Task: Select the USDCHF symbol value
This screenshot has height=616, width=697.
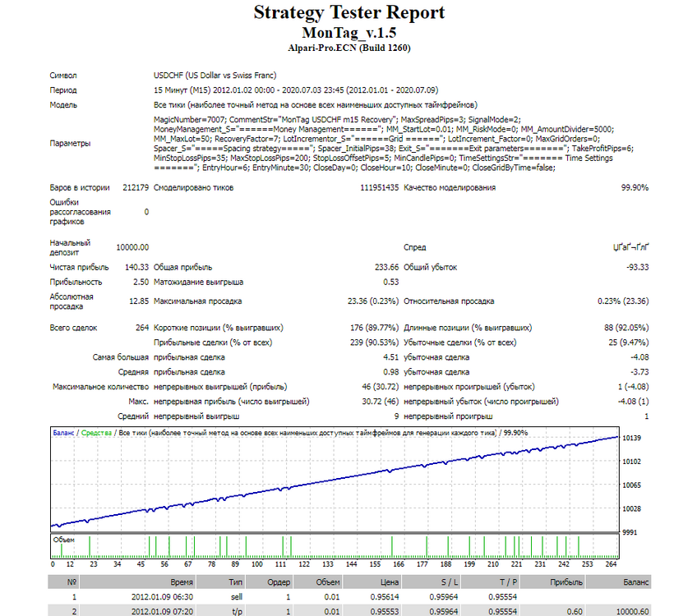Action: coord(215,76)
